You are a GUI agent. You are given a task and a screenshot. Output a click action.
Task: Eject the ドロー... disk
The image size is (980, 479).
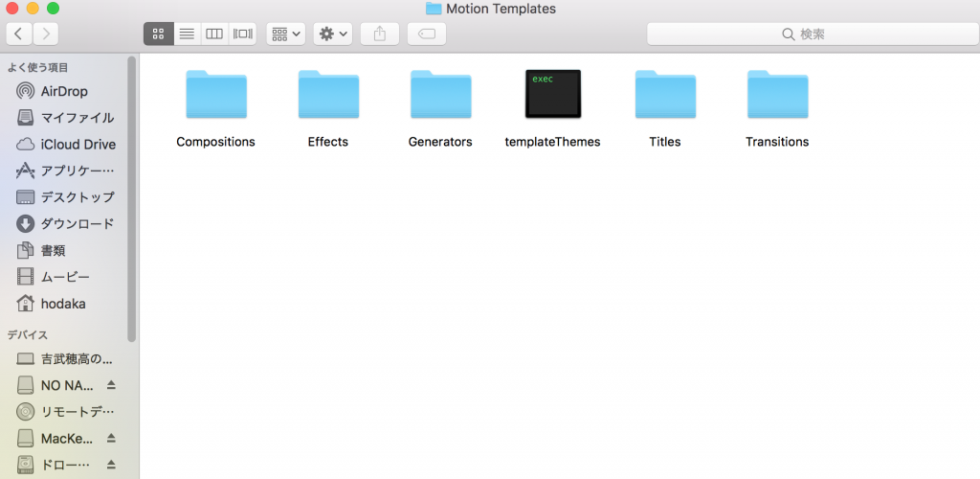[111, 465]
